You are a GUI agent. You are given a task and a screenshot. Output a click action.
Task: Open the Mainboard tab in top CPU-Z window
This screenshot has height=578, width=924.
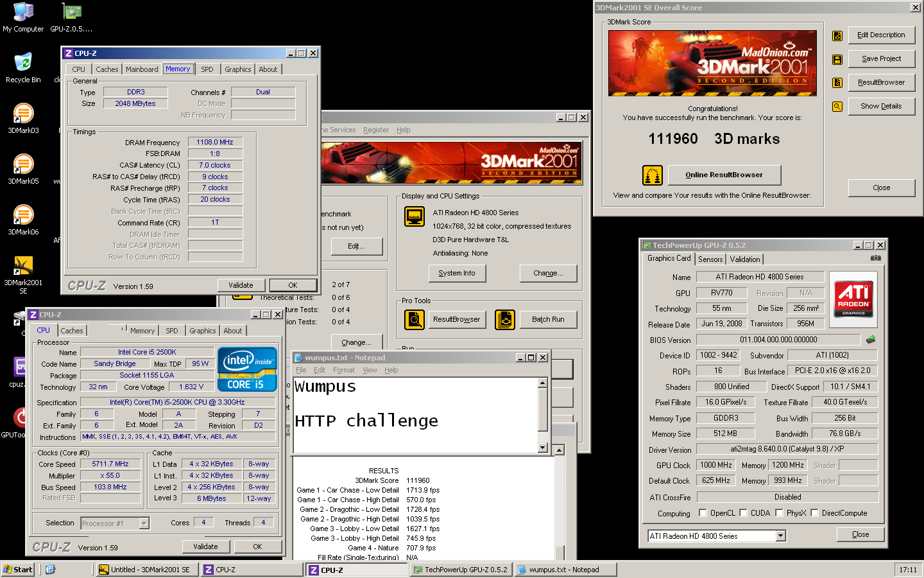click(142, 69)
